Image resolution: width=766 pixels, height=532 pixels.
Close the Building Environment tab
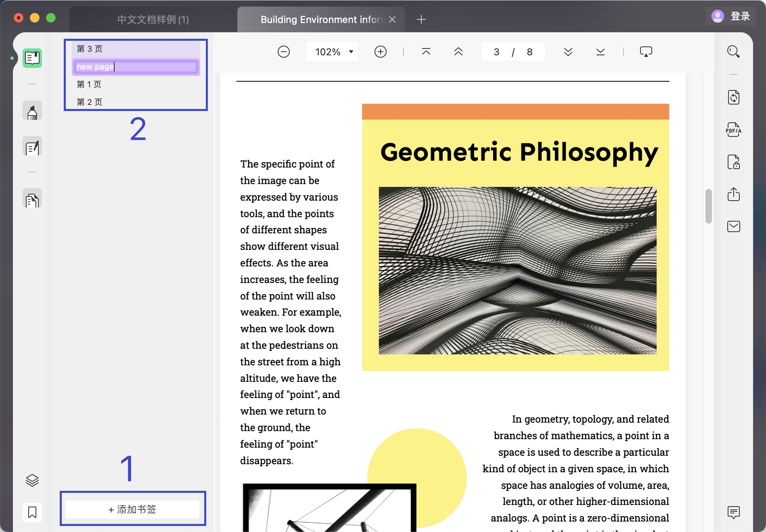point(392,19)
